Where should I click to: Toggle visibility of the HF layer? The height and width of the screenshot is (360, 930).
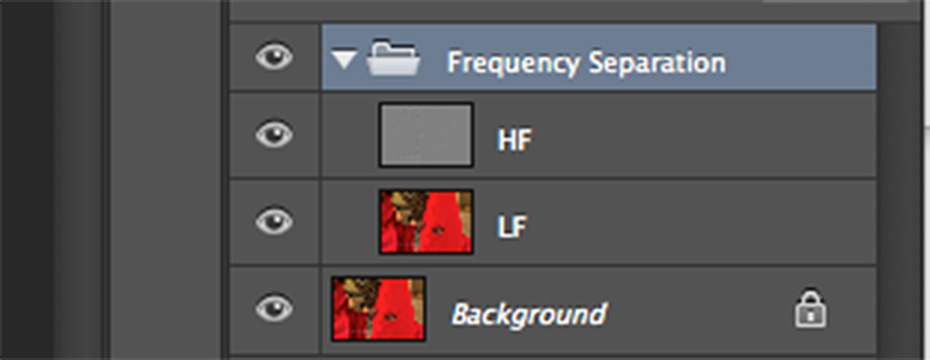pos(274,134)
